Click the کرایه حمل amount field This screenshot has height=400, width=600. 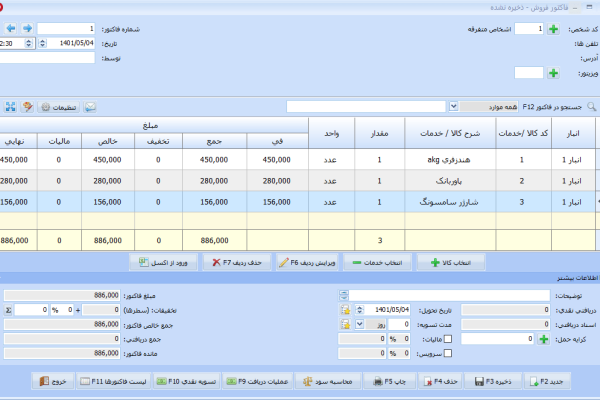point(497,339)
